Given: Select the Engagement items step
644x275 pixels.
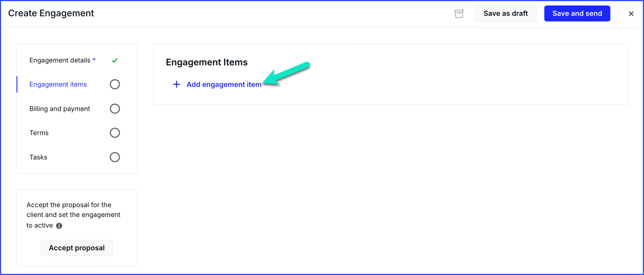Looking at the screenshot, I should pyautogui.click(x=58, y=84).
